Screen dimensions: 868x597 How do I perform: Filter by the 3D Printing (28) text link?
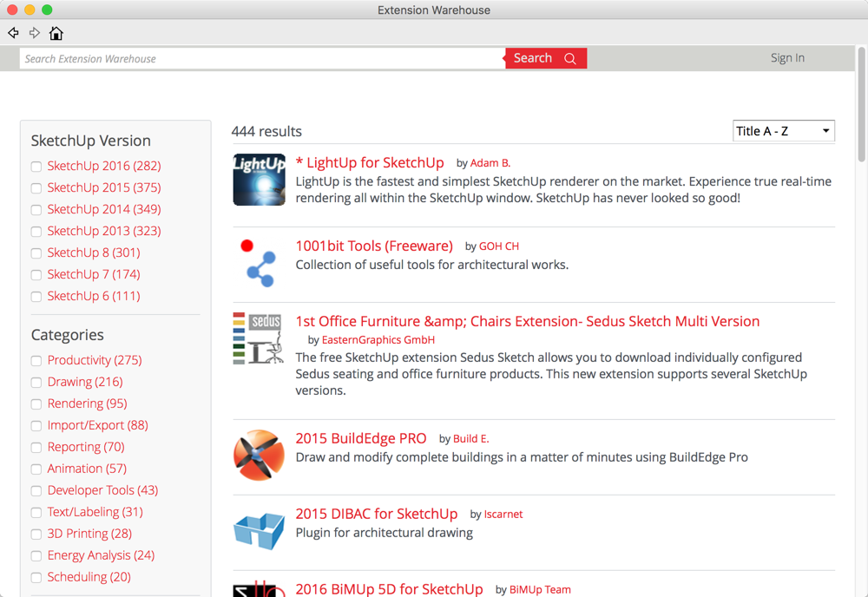pos(89,534)
